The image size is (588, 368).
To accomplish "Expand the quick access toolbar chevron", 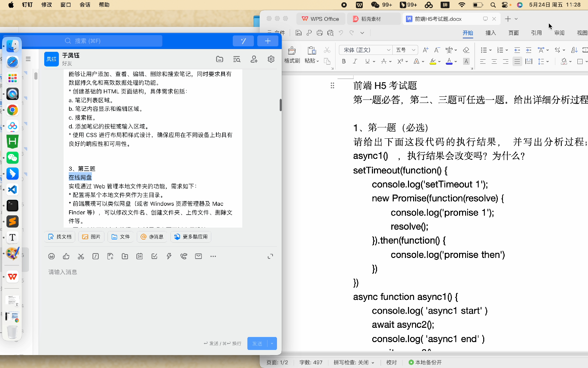I will point(362,33).
